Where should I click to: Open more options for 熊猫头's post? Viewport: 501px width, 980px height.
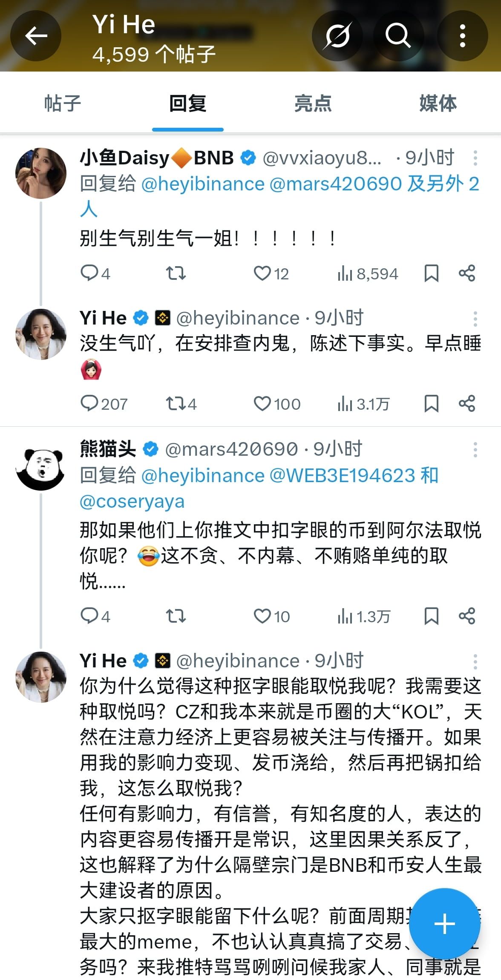coord(475,450)
